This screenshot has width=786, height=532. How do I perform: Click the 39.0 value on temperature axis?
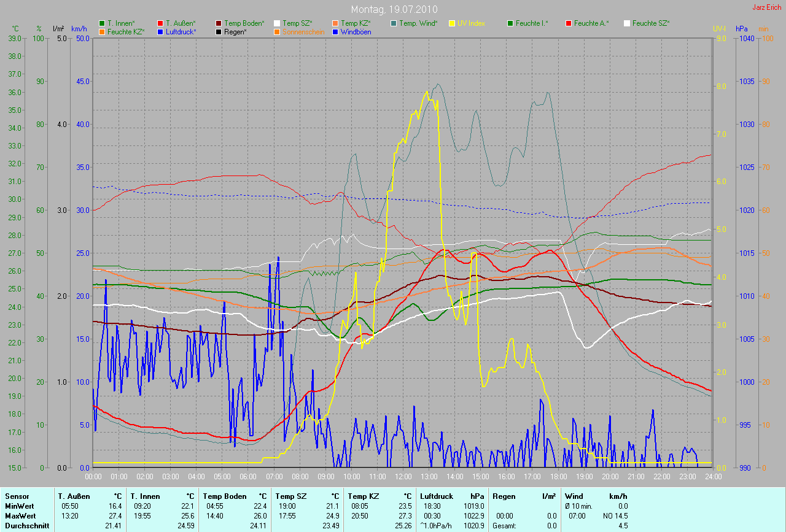click(15, 38)
